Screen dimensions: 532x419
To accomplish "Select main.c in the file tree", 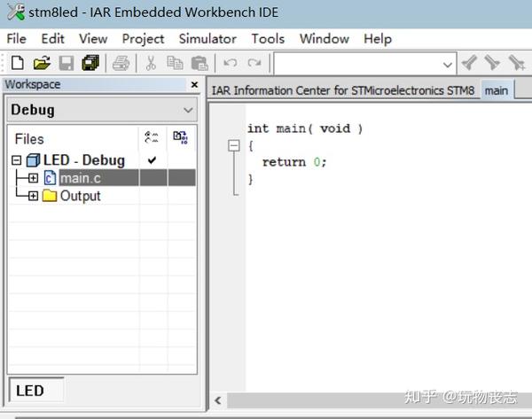I will [80, 178].
